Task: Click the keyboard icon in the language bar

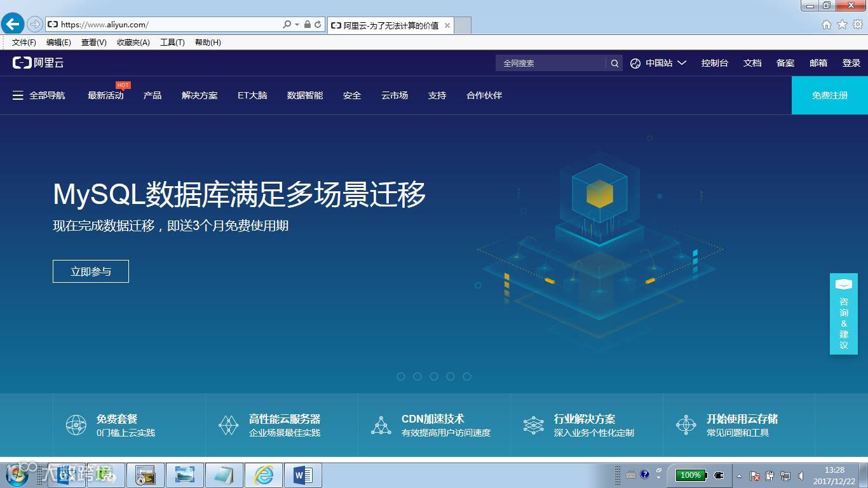Action: point(631,475)
